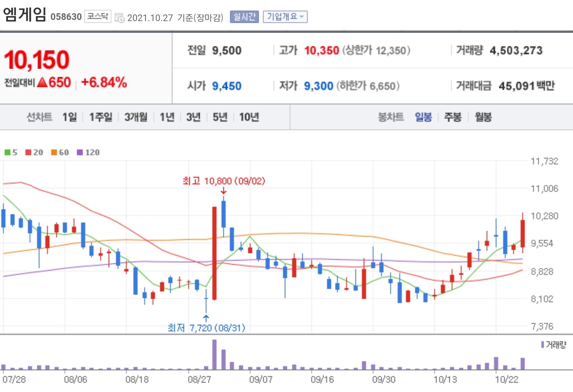This screenshot has height=392, width=573.
Task: Open the 기업개요 dropdown
Action: [285, 17]
